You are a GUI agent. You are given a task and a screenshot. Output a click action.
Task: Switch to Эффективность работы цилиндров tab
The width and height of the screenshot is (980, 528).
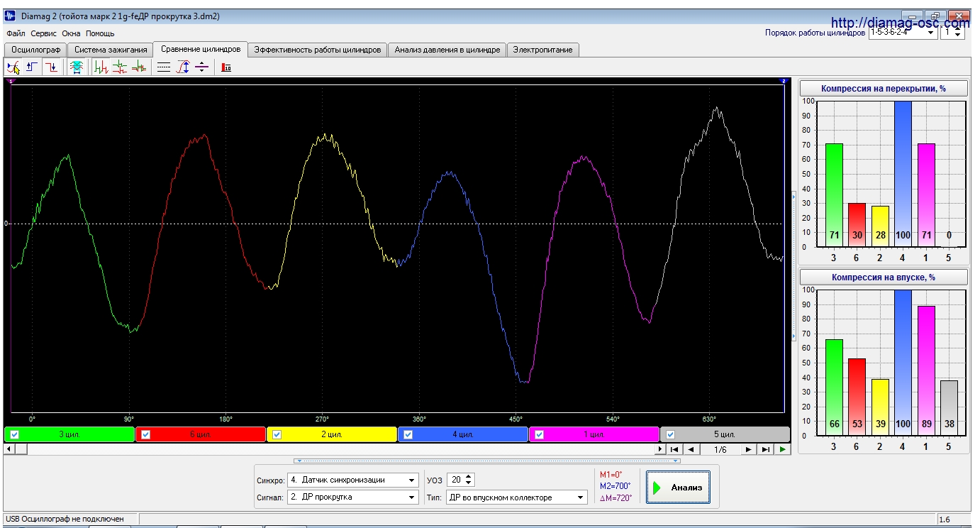click(318, 50)
